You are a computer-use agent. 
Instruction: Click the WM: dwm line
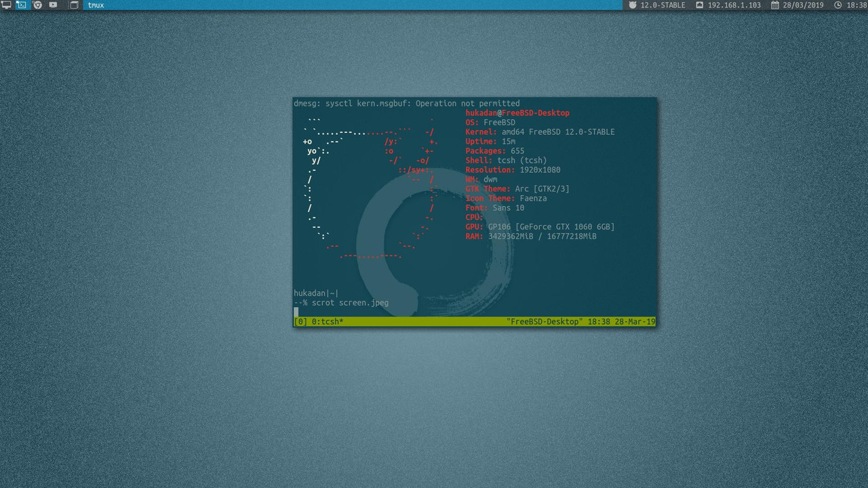(481, 180)
